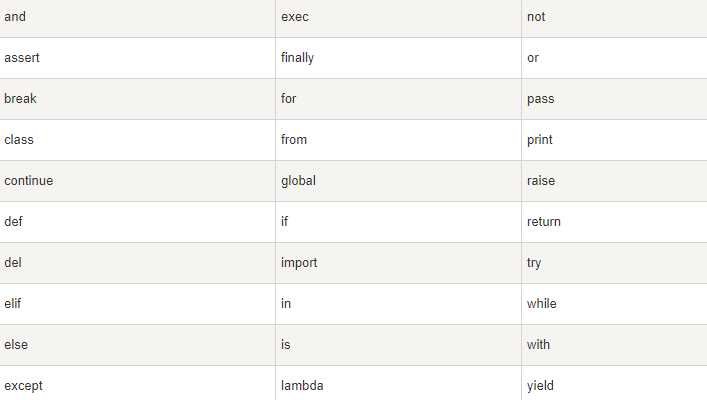Image resolution: width=707 pixels, height=400 pixels.
Task: Click the "print" keyword
Action: point(540,140)
